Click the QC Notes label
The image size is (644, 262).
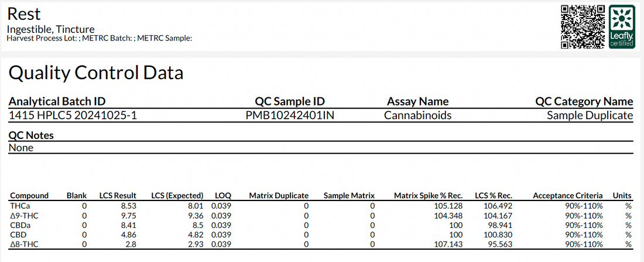(31, 135)
